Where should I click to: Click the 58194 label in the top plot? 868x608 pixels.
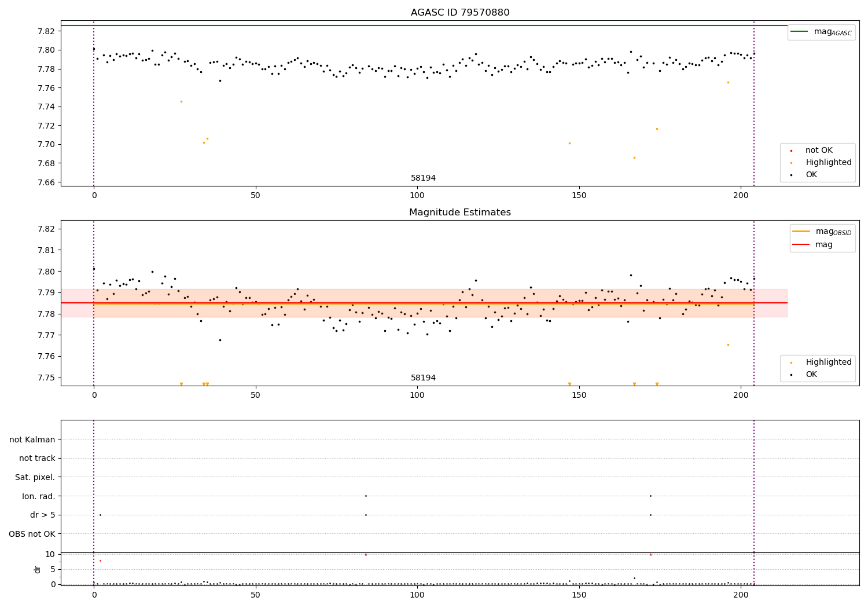tap(424, 178)
